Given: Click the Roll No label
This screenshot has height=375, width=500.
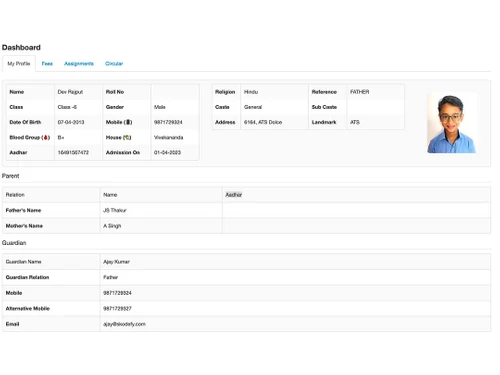Looking at the screenshot, I should pos(115,92).
